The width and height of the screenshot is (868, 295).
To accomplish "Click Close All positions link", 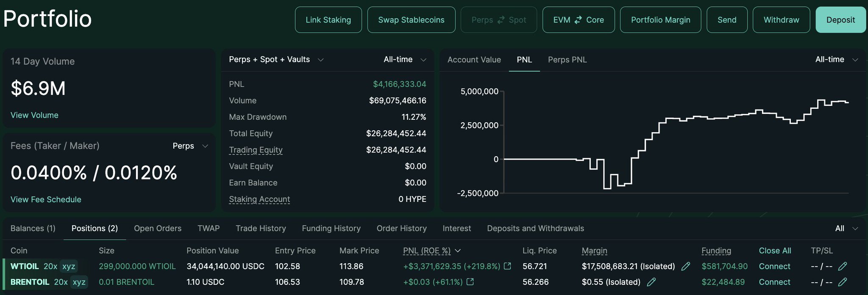I will click(774, 251).
